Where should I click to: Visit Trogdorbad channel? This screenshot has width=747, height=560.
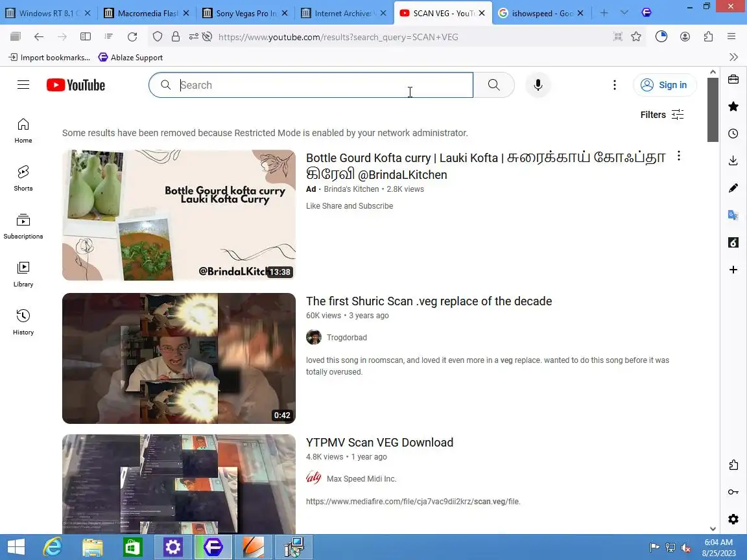tap(347, 337)
